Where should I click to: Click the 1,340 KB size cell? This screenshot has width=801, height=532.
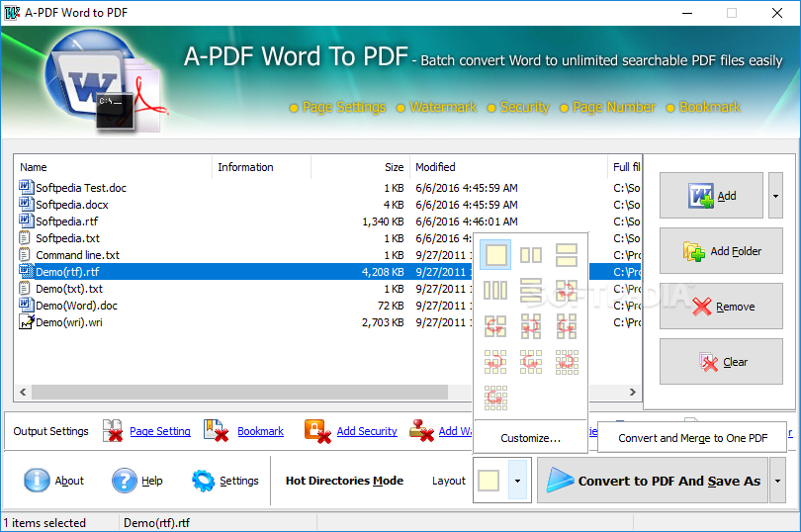pyautogui.click(x=383, y=222)
